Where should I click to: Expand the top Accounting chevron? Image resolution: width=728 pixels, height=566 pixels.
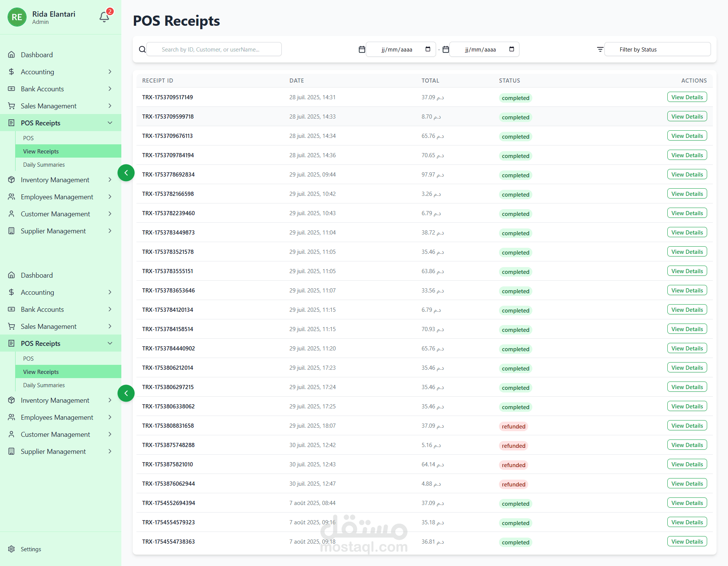110,72
